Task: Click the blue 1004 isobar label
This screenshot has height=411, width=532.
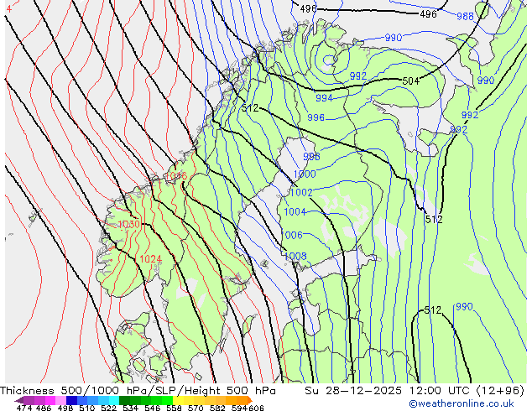Action: (x=295, y=211)
